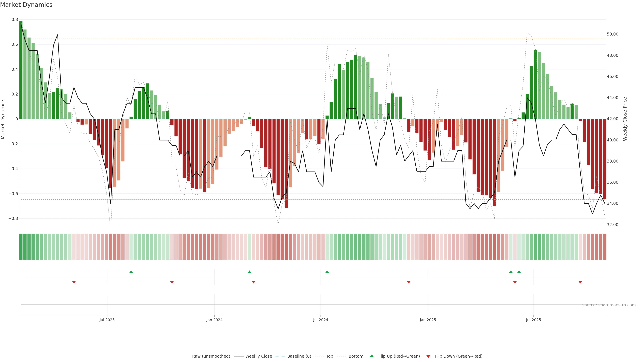Click the green Flip Up marker after Jul 2023
The width and height of the screenshot is (644, 362).
tap(131, 272)
